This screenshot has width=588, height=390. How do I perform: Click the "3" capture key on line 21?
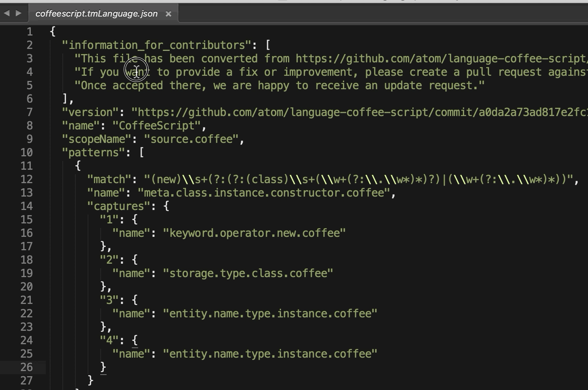tap(109, 300)
